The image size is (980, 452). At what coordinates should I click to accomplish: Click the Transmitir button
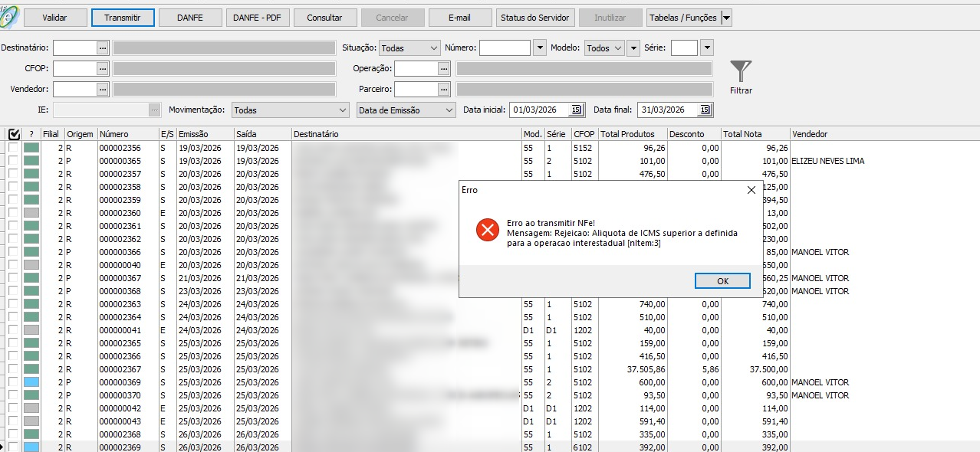pos(123,18)
